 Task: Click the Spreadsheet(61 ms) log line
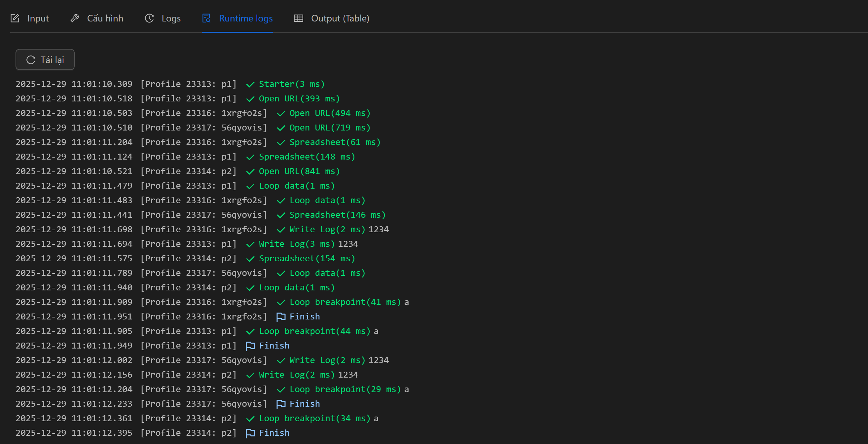click(x=335, y=142)
